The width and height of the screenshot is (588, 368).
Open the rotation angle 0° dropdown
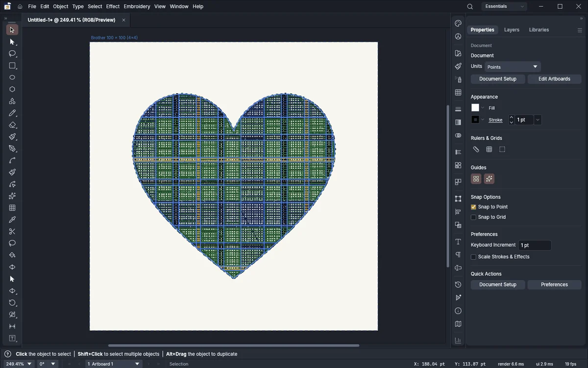coord(48,364)
